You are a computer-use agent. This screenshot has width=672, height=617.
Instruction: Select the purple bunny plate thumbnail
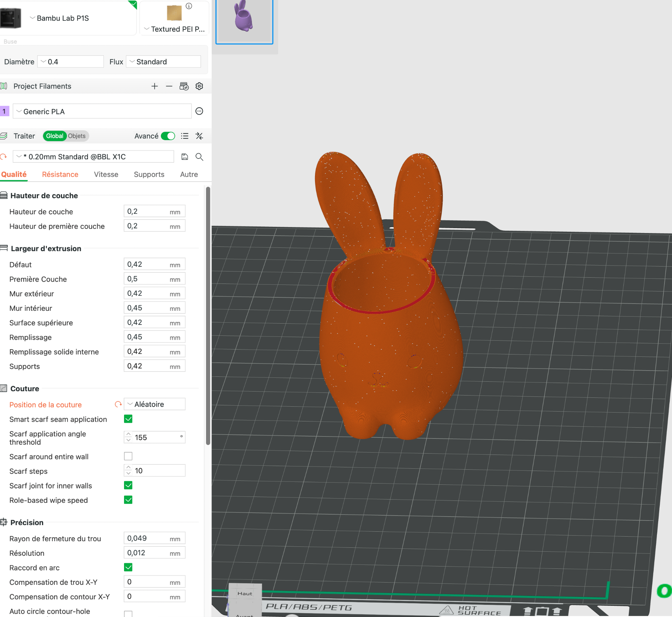pyautogui.click(x=244, y=21)
